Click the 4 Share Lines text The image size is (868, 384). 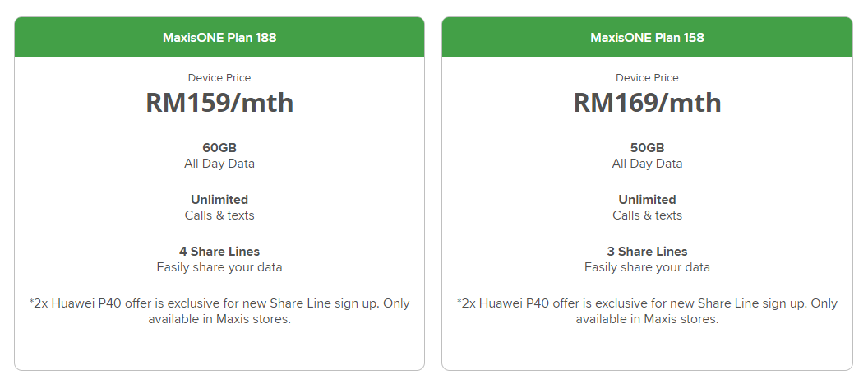[x=219, y=252]
